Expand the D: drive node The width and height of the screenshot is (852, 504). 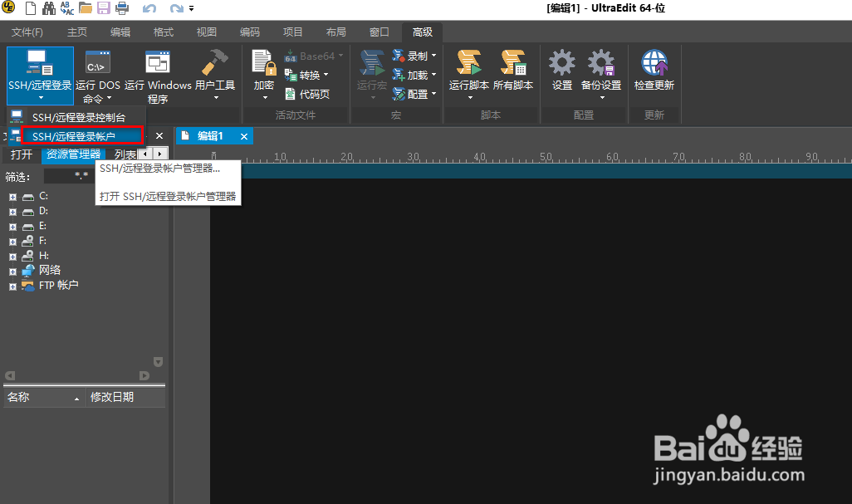pos(12,212)
